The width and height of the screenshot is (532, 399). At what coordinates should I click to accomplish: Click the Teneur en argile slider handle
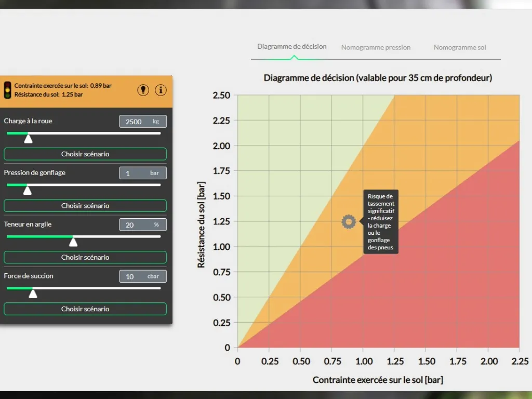coord(73,242)
